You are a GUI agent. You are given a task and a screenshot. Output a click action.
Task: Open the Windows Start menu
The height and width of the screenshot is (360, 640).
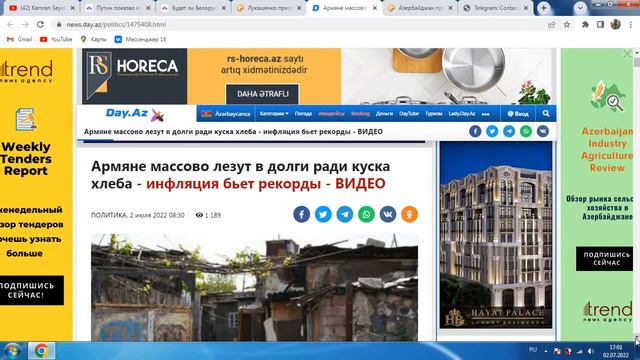coord(12,351)
